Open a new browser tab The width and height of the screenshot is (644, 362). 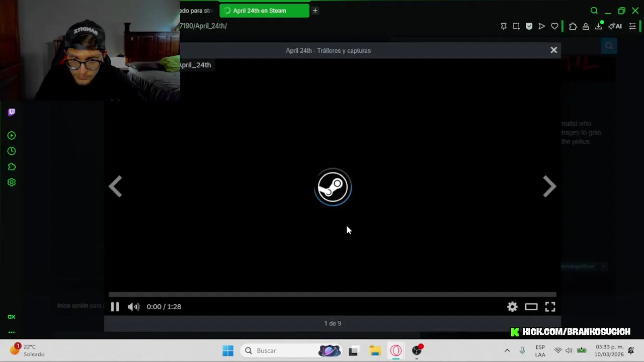[315, 11]
